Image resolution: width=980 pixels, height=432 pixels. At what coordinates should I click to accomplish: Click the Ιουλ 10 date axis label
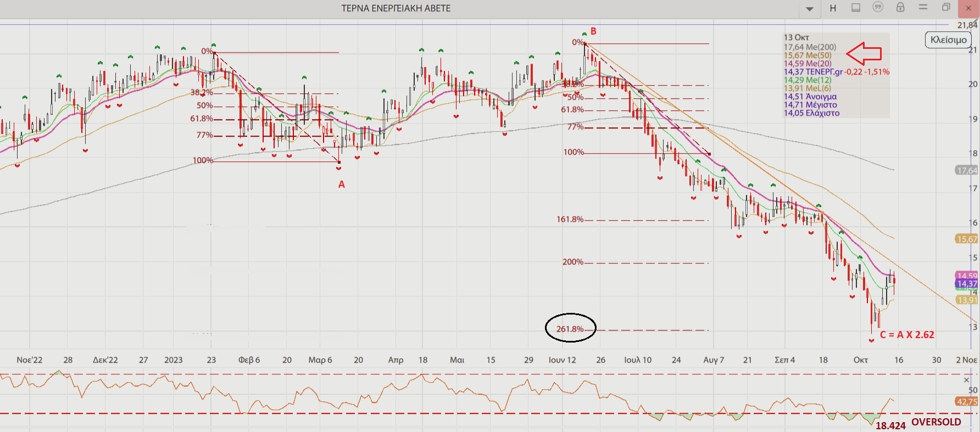tap(638, 360)
